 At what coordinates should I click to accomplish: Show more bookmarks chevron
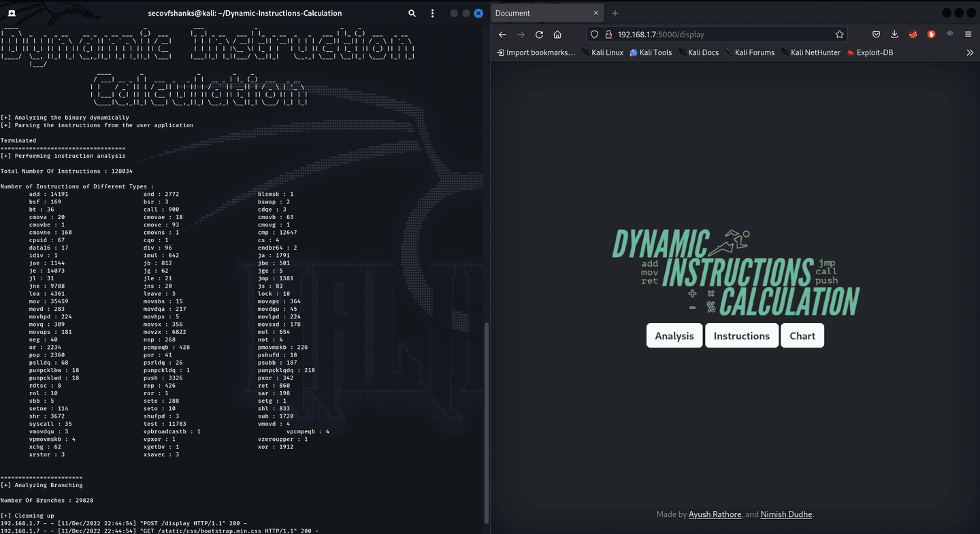[970, 52]
